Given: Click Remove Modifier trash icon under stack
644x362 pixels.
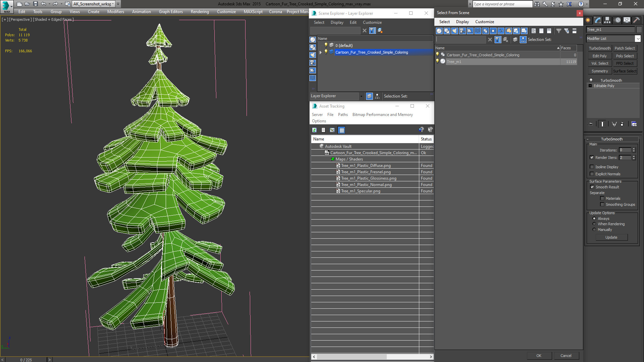Looking at the screenshot, I should click(x=622, y=124).
